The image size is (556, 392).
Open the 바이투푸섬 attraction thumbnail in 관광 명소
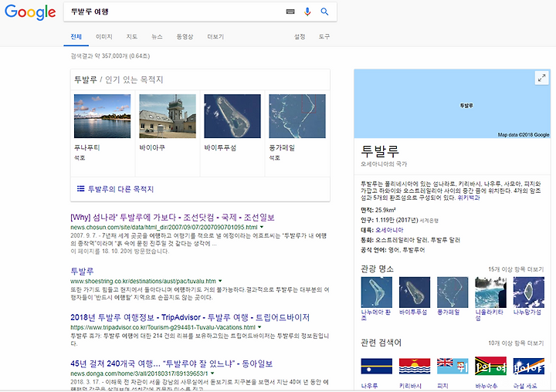coord(415,292)
